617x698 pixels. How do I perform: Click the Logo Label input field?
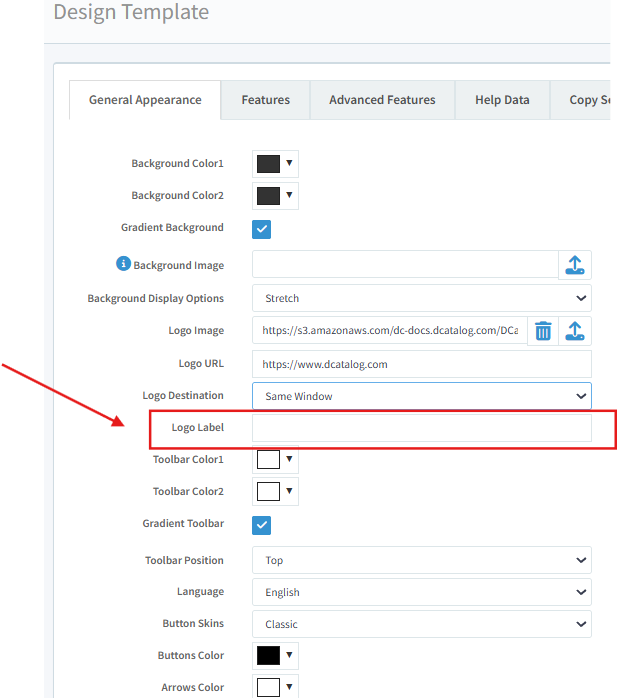tap(421, 428)
